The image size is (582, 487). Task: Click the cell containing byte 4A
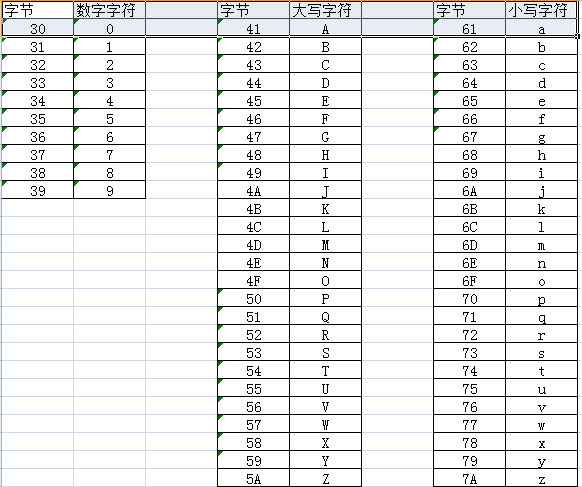coord(254,190)
